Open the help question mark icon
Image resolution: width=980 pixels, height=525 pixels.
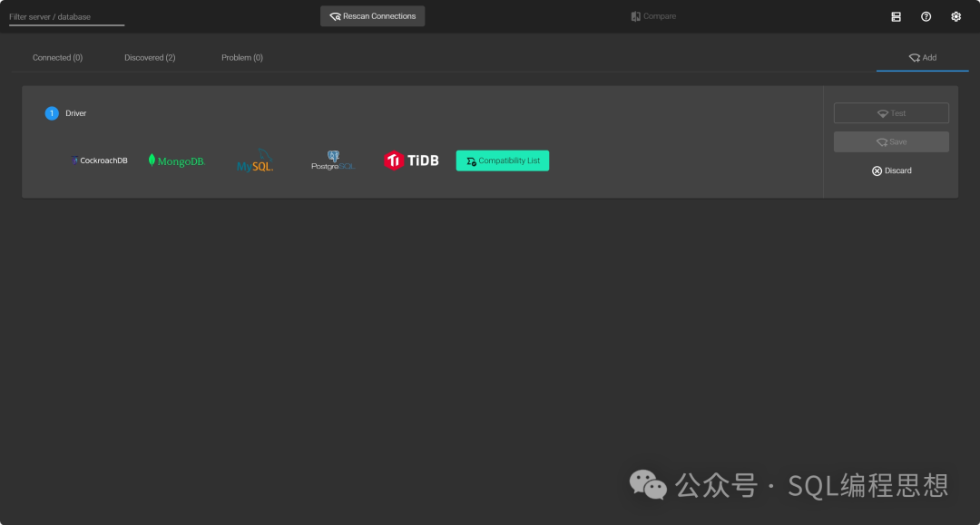(x=926, y=17)
